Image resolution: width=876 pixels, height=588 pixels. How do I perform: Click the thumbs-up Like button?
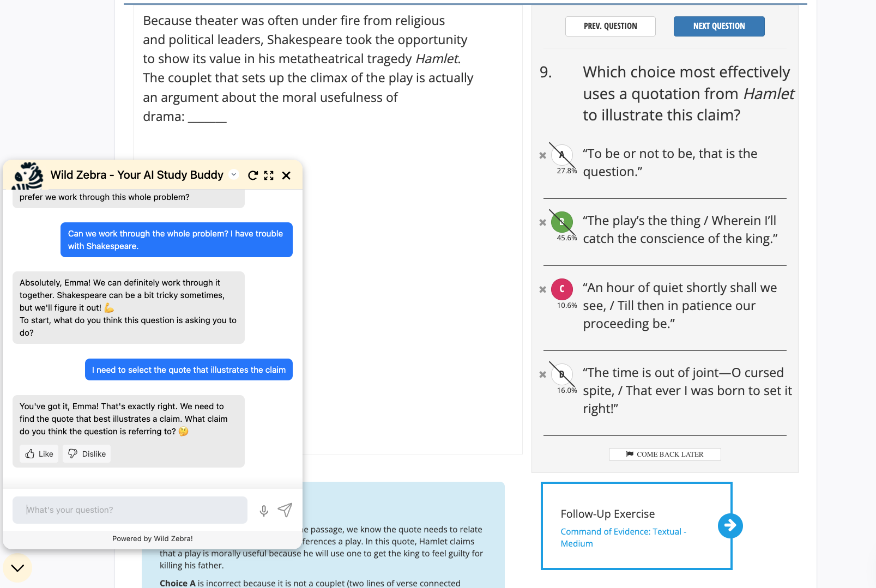[39, 454]
